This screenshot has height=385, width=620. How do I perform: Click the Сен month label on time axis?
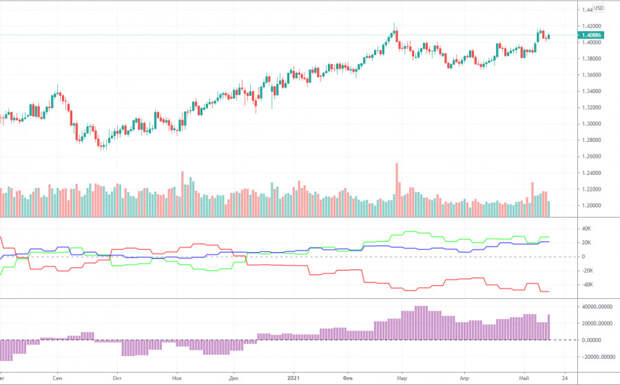click(x=57, y=378)
